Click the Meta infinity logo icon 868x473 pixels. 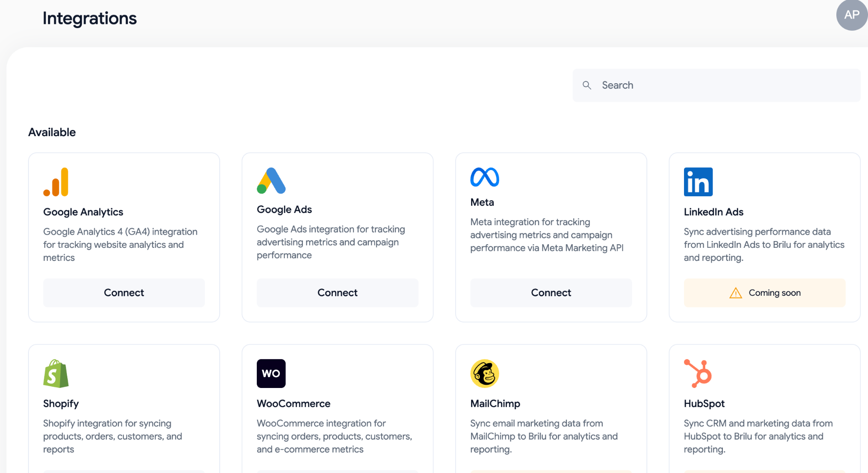pos(485,177)
